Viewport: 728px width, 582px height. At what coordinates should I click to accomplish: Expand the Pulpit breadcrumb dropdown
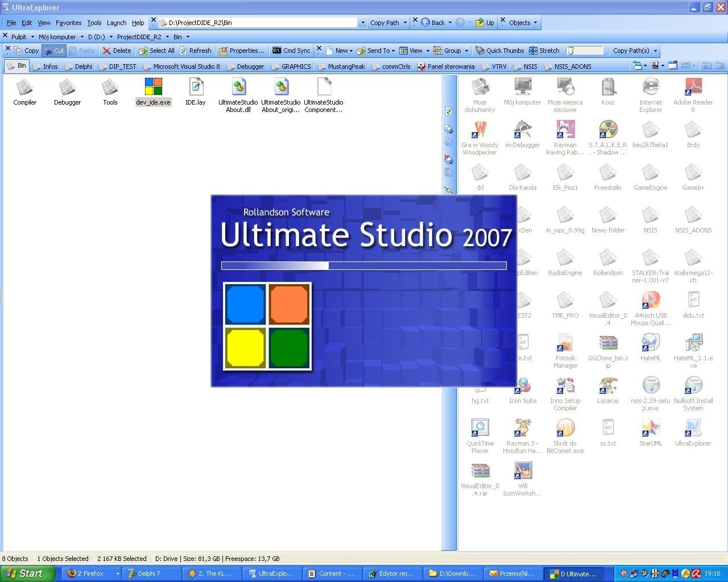pyautogui.click(x=32, y=37)
